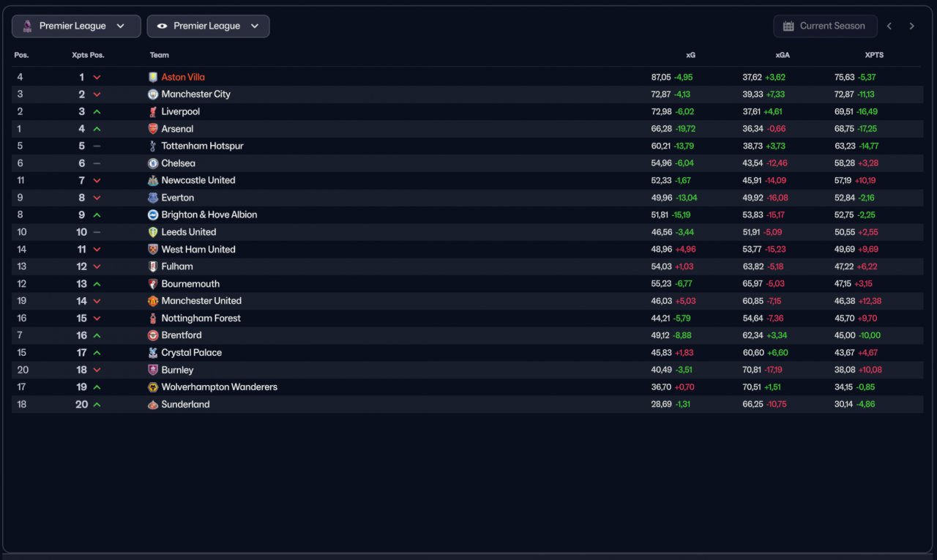Select the Crystal Palace team name
Viewport: 937px width, 560px height.
pos(192,352)
